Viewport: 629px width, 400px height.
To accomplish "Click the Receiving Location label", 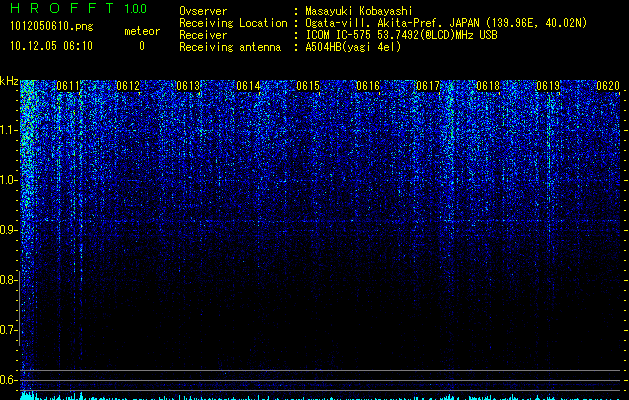I will point(233,23).
